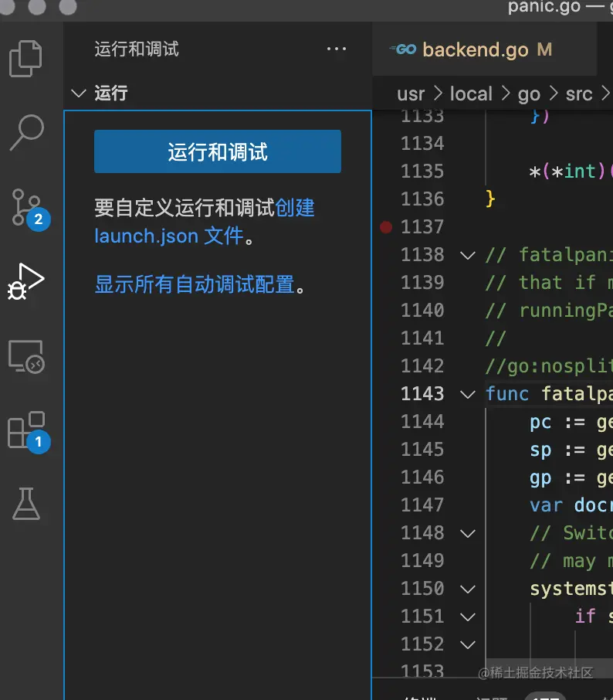
Task: Select the src breadcrumb segment
Action: 579,93
